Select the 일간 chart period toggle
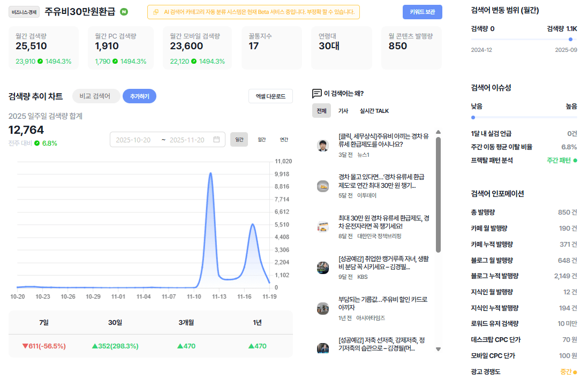Image resolution: width=588 pixels, height=380 pixels. 239,139
